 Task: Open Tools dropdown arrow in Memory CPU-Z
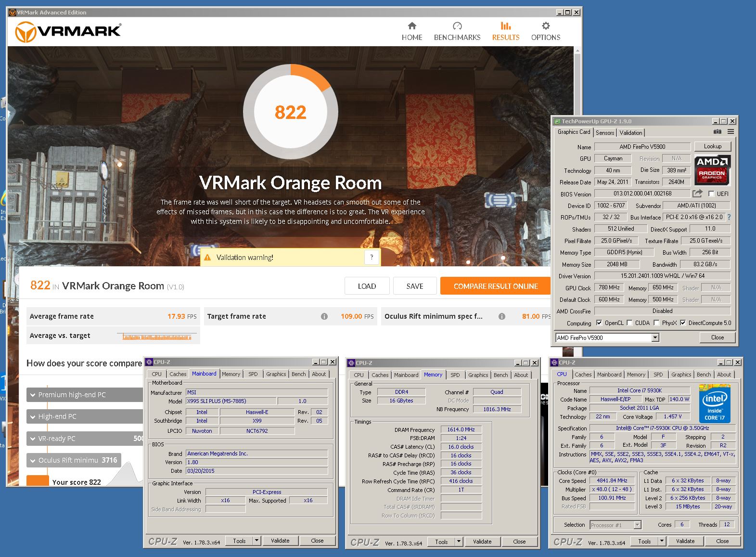point(459,542)
